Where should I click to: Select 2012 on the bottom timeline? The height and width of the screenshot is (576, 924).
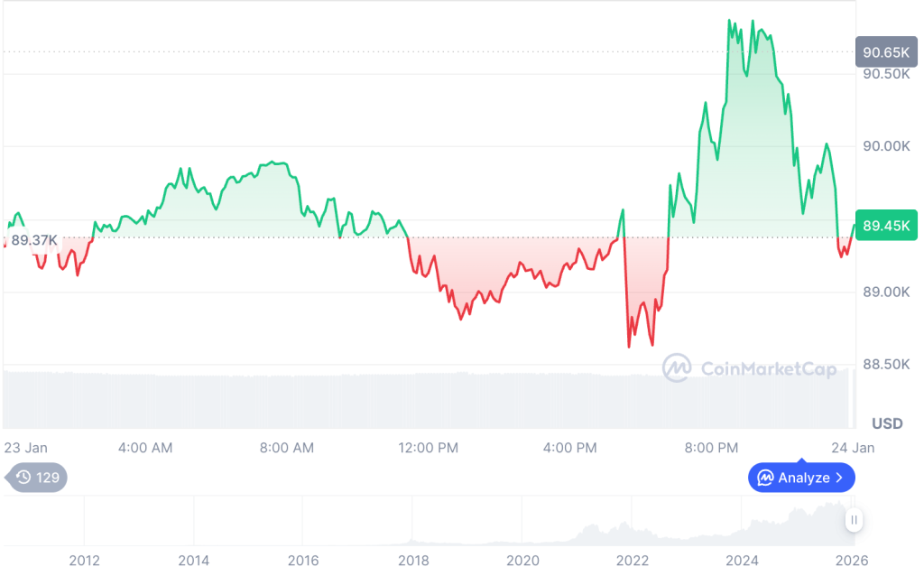point(84,560)
